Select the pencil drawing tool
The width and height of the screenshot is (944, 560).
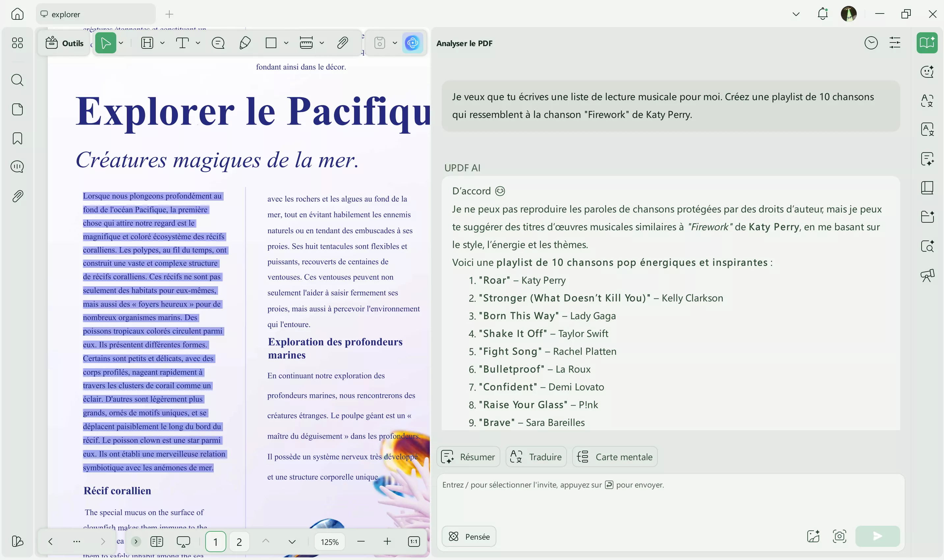point(245,43)
